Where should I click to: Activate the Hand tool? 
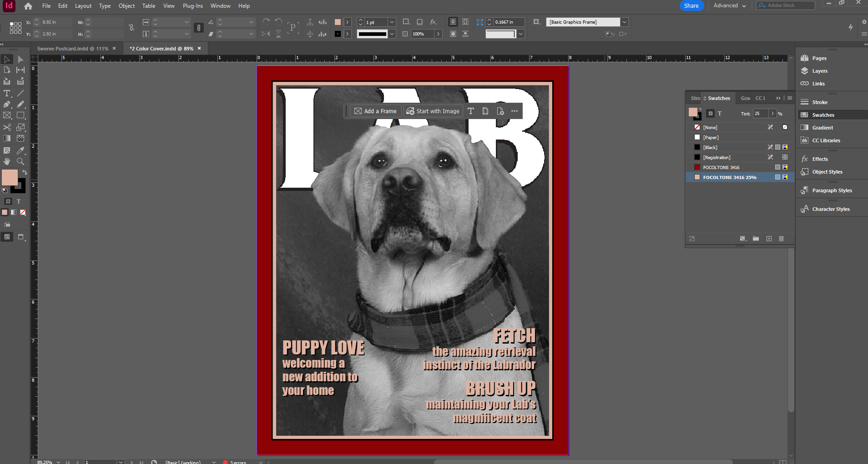(x=7, y=161)
